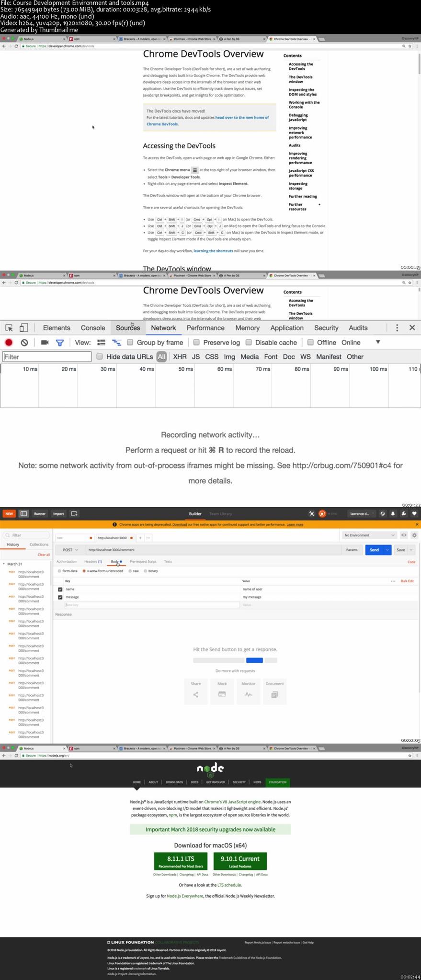Open the Send button dropdown arrow
This screenshot has height=980, width=421.
tap(387, 550)
